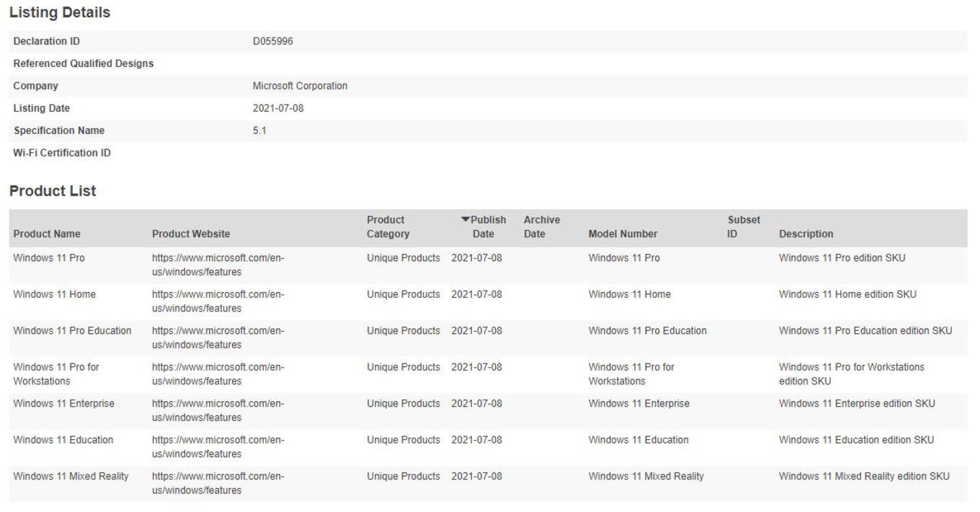The image size is (980, 512).
Task: Select model number Windows 11 Pro Education
Action: pyautogui.click(x=648, y=330)
